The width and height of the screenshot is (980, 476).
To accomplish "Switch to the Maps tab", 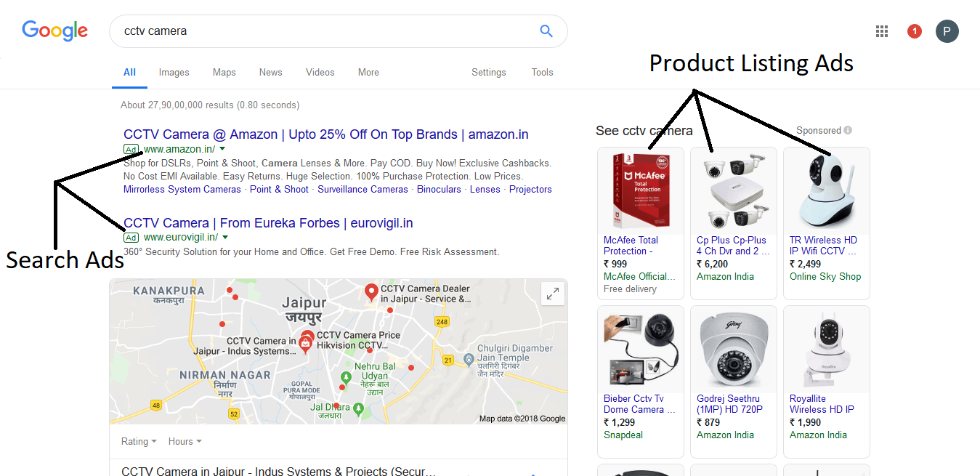I will coord(224,72).
